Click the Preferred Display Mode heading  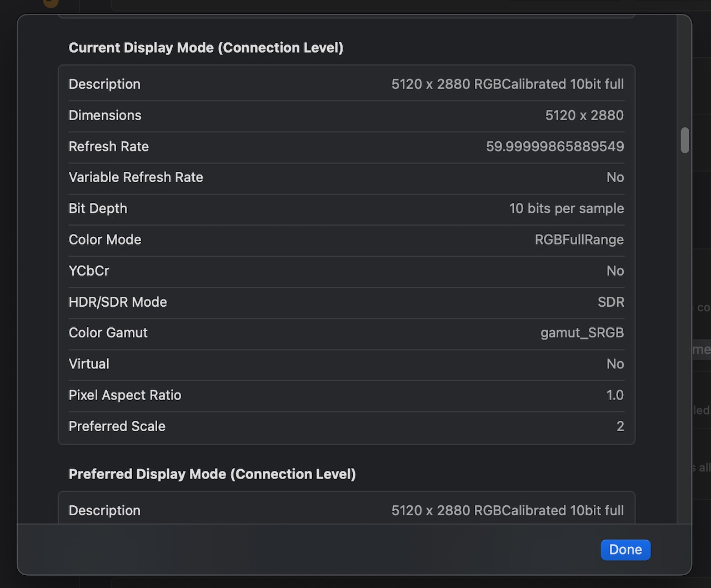tap(212, 474)
